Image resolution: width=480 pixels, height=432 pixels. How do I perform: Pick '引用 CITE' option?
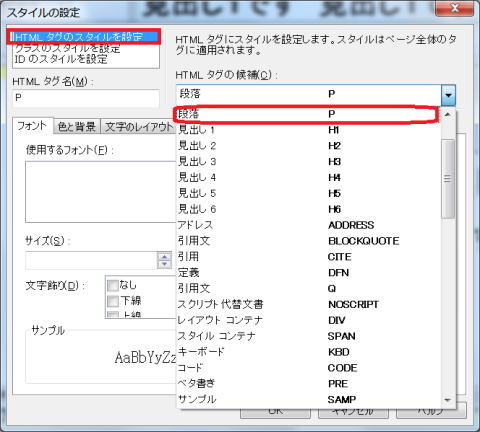308,257
